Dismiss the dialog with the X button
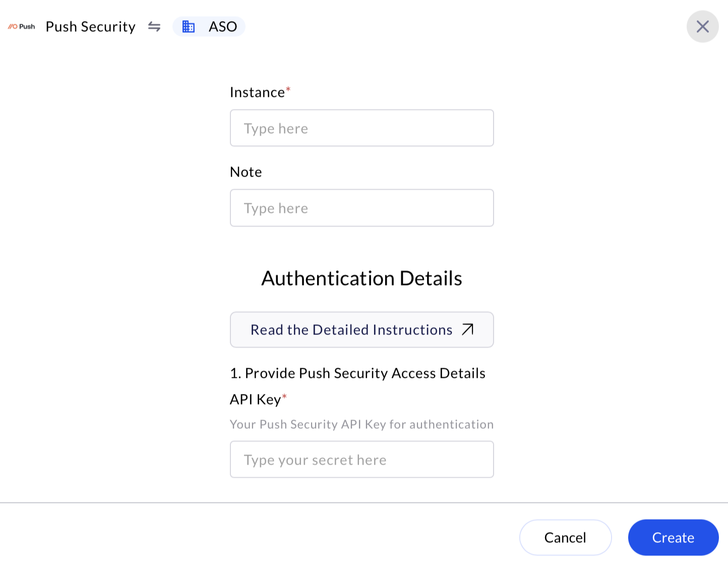The image size is (728, 564). [x=702, y=26]
